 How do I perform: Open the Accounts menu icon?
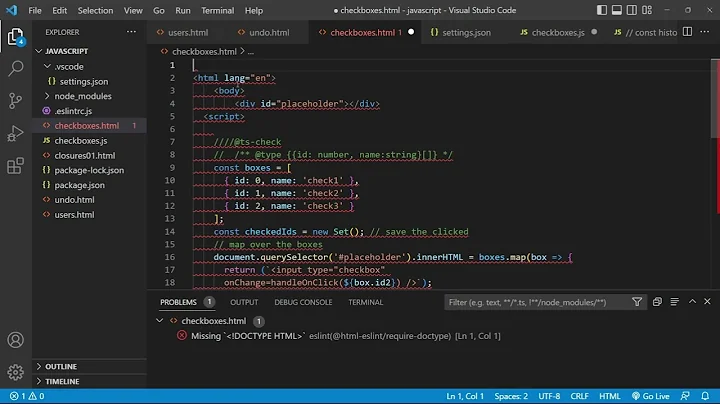click(x=16, y=340)
